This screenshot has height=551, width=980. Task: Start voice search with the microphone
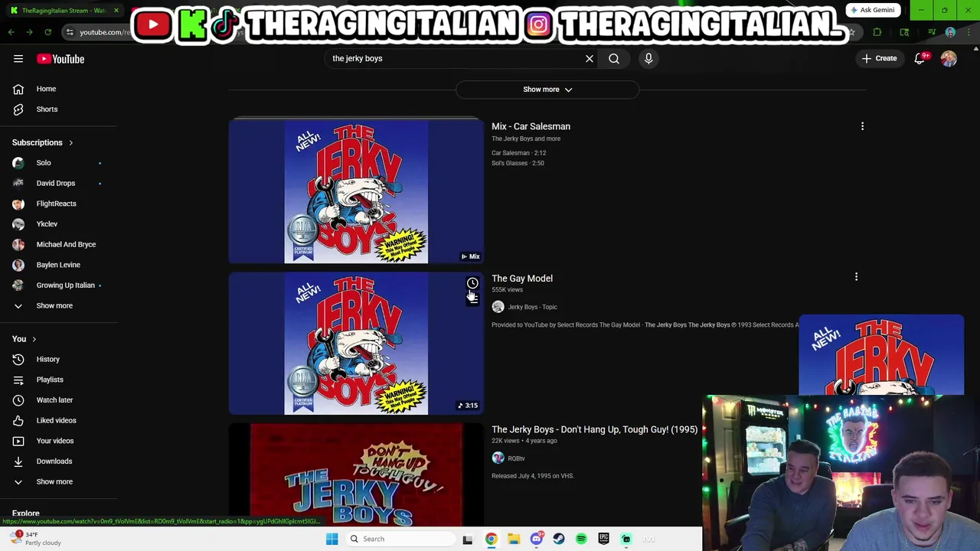[x=648, y=58]
